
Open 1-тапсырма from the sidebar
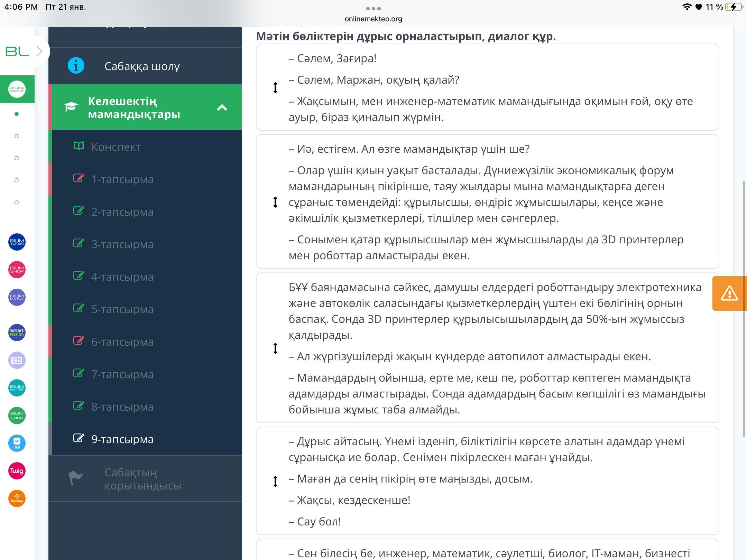point(122,179)
